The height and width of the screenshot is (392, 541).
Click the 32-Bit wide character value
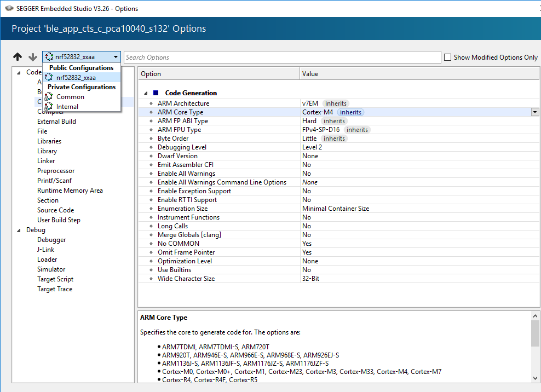point(310,279)
